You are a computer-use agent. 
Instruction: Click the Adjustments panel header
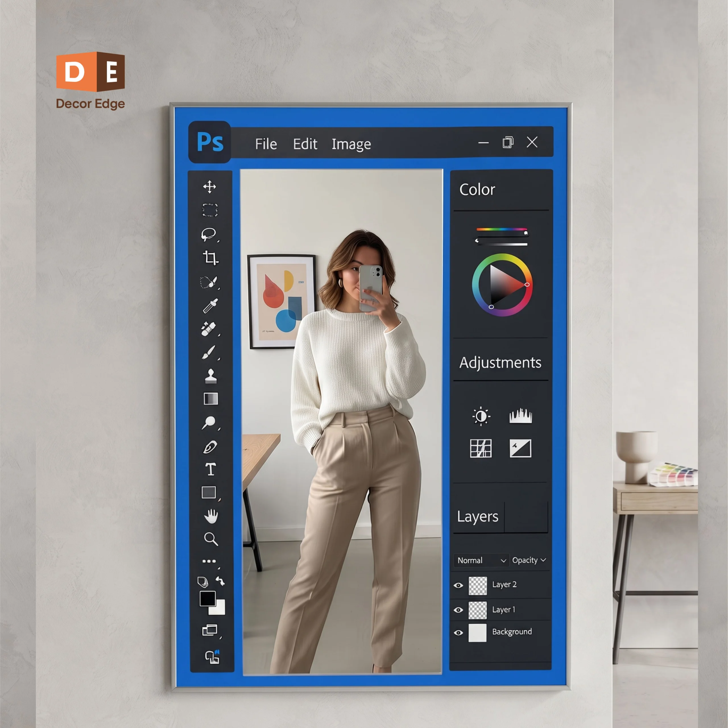500,363
